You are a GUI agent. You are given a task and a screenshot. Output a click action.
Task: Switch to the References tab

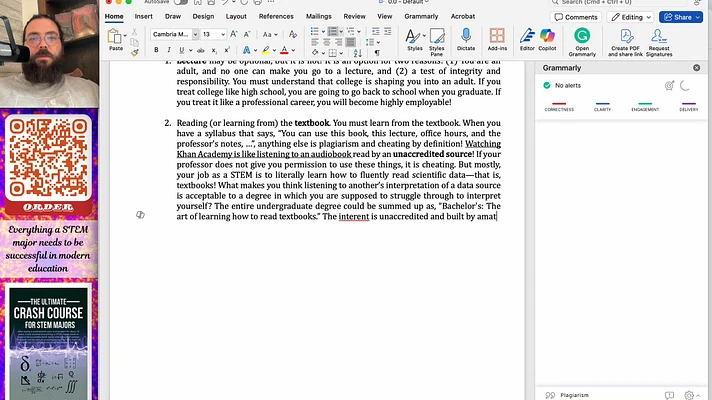pyautogui.click(x=276, y=16)
